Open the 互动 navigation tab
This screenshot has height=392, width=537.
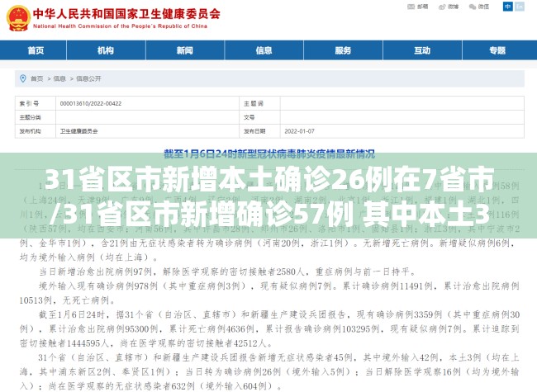click(x=422, y=50)
